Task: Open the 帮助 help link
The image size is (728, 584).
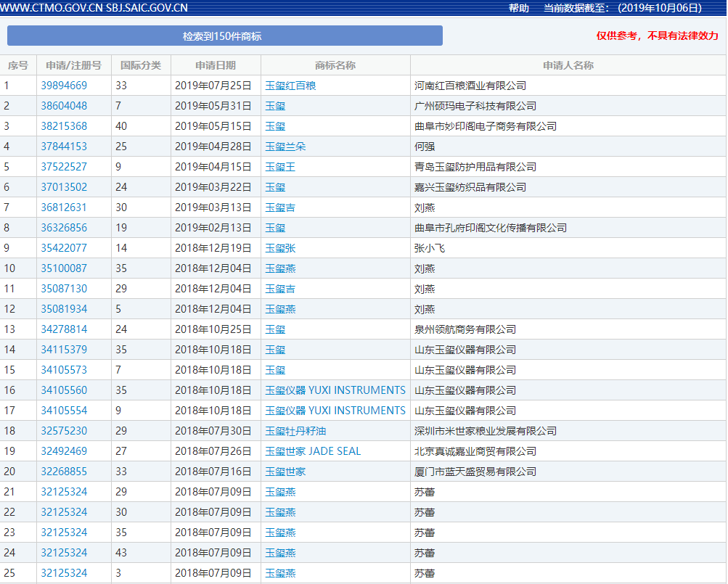Action: coord(519,8)
